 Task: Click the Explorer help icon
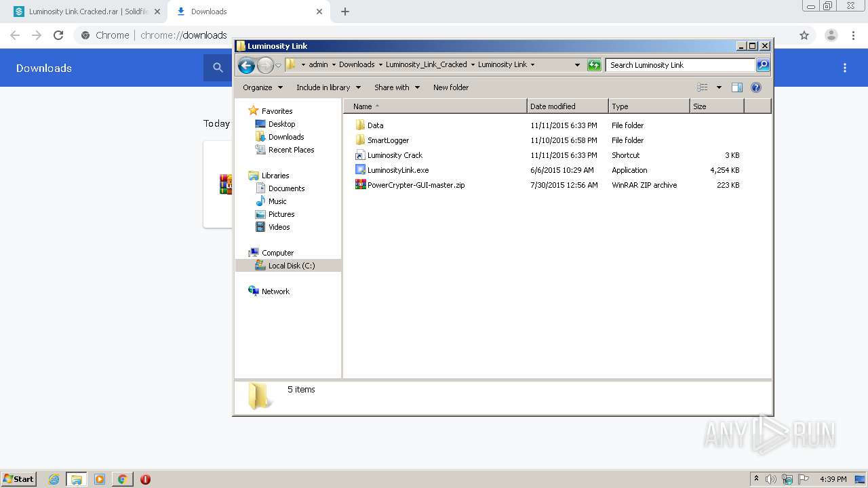tap(756, 87)
